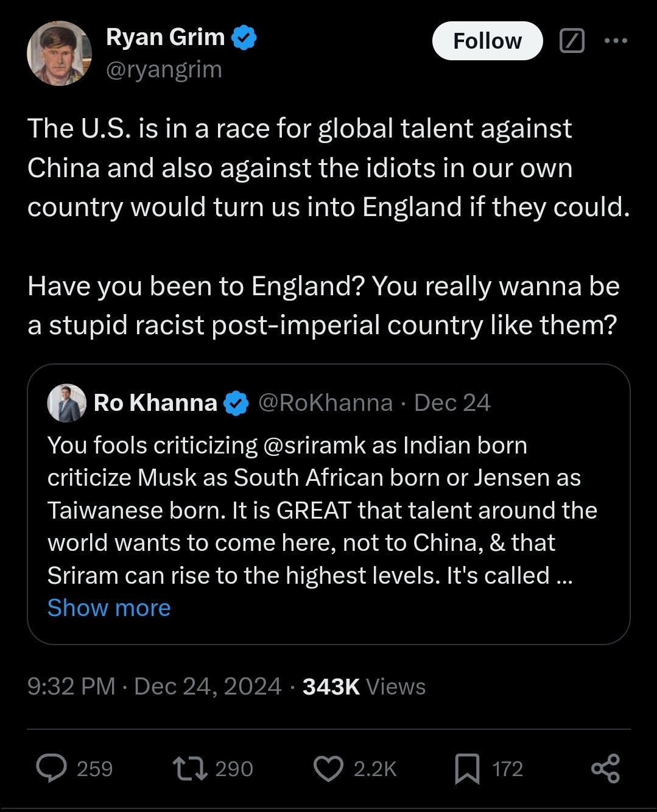Screen dimensions: 657x812
Task: Open the three-dot more options menu
Action: [x=616, y=41]
